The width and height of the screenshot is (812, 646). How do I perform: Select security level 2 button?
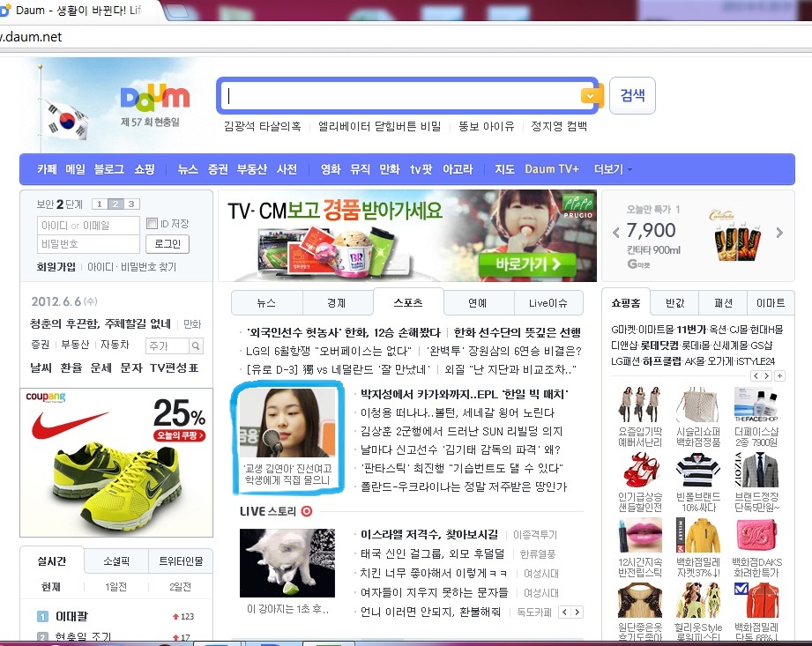(x=115, y=204)
